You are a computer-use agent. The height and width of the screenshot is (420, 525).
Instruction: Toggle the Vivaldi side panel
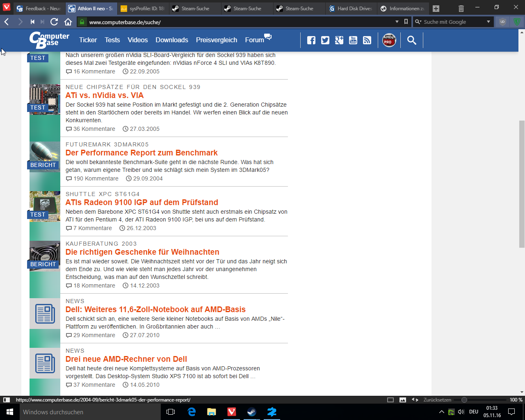7,399
